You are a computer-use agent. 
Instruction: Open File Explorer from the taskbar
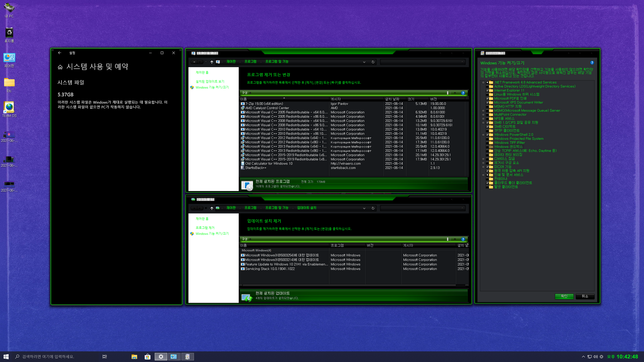click(134, 357)
